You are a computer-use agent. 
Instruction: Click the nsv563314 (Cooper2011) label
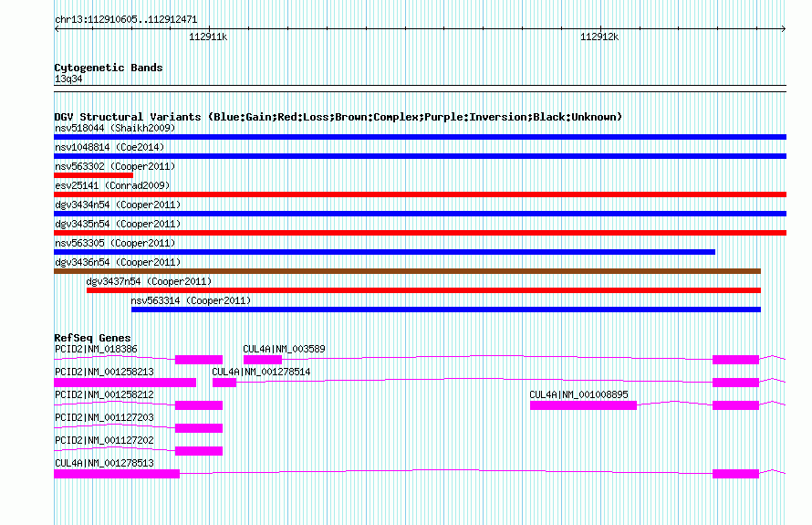click(191, 300)
